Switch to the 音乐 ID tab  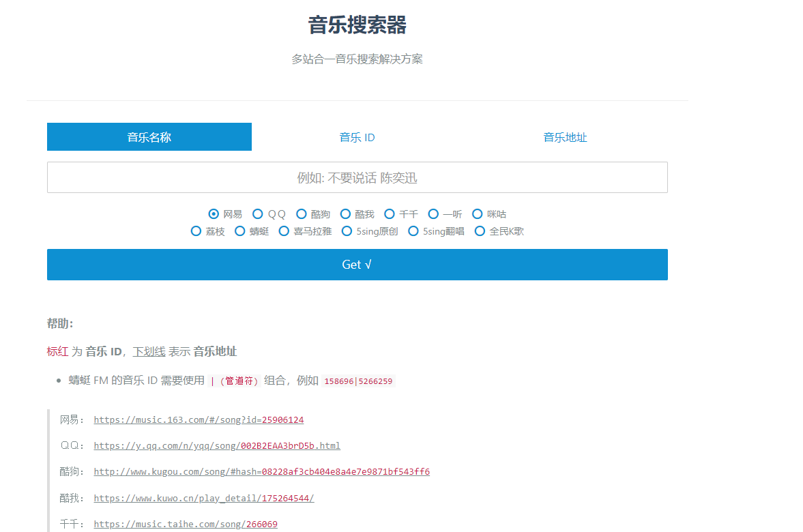pos(357,137)
